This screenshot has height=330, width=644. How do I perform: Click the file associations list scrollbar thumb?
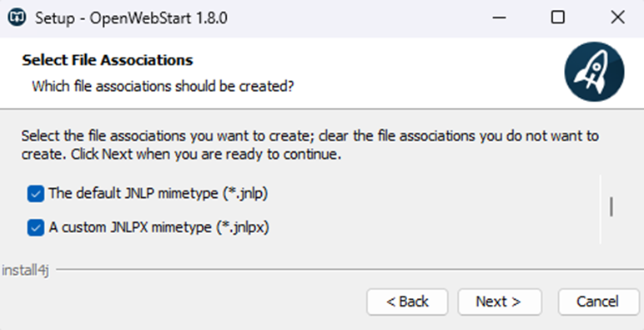pyautogui.click(x=611, y=206)
